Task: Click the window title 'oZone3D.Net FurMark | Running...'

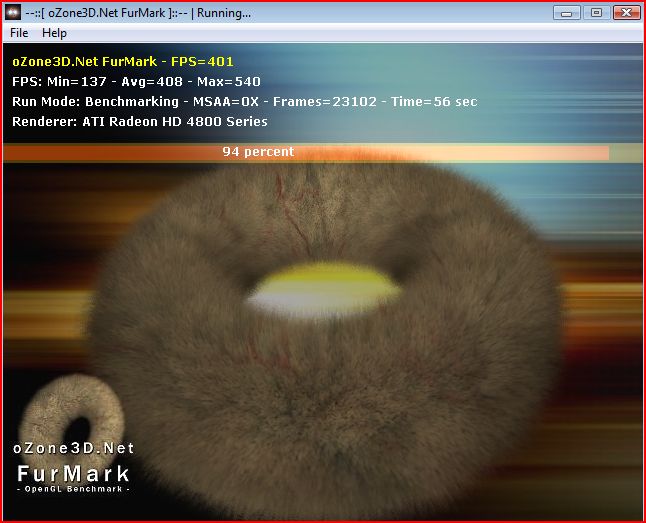Action: tap(138, 13)
